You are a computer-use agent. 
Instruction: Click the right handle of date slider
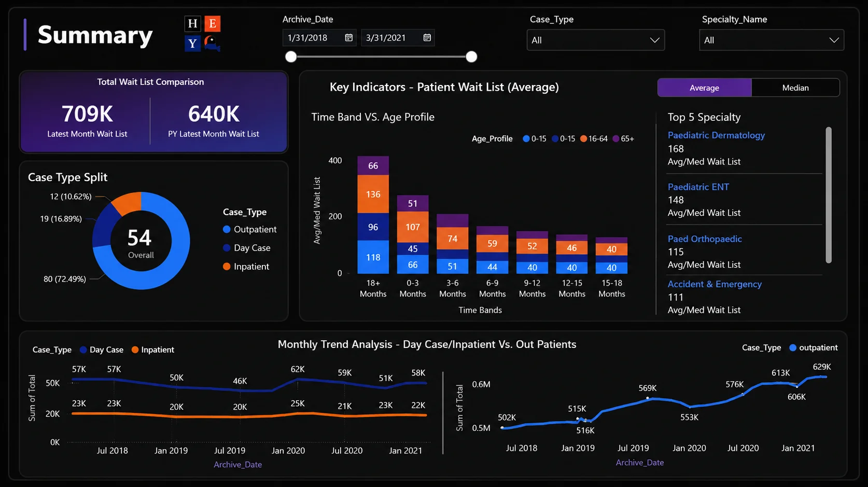point(471,57)
